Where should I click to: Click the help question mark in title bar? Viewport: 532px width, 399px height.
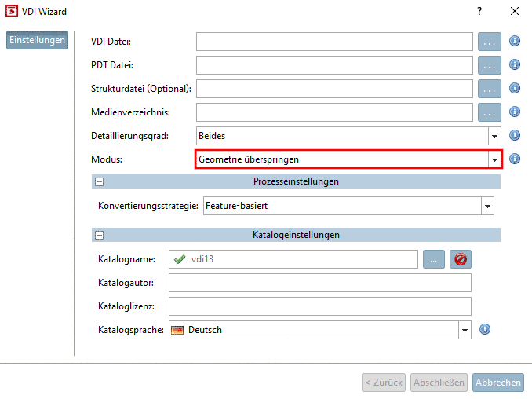click(479, 11)
